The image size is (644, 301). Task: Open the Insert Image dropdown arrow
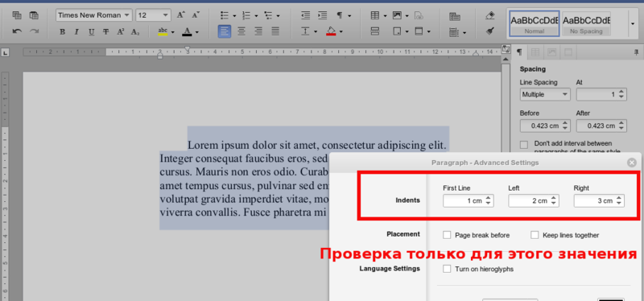(407, 16)
